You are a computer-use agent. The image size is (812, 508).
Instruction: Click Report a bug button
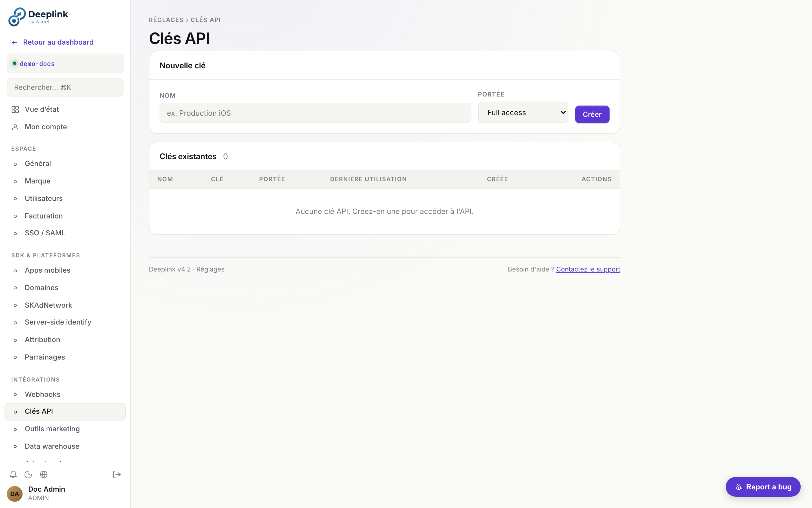[x=763, y=487]
